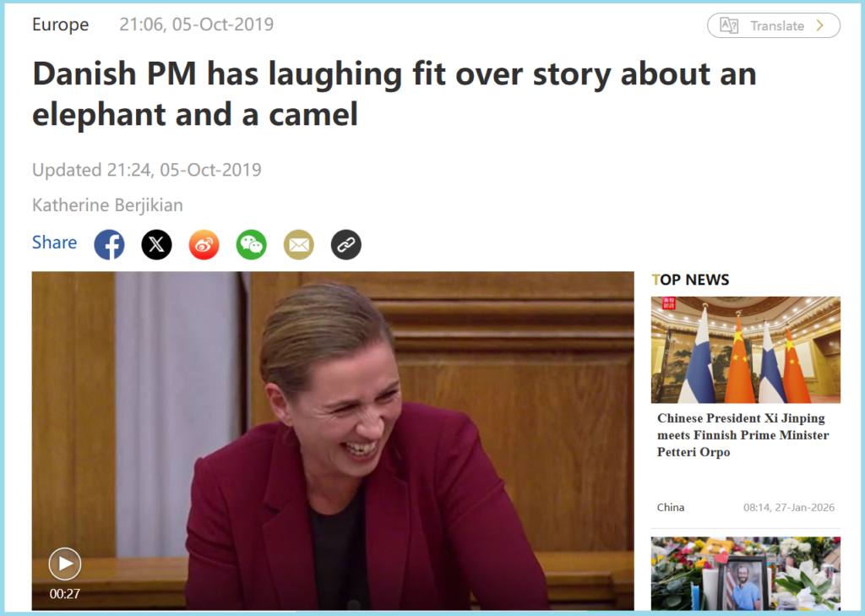865x616 pixels.
Task: Click the translate language icon
Action: point(729,25)
